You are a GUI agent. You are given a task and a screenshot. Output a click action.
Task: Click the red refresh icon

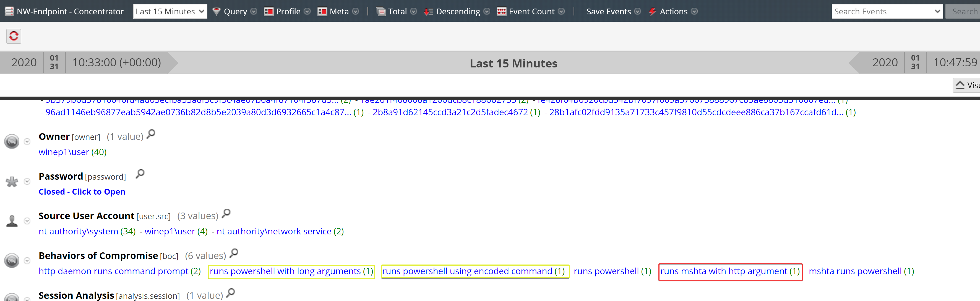(14, 36)
